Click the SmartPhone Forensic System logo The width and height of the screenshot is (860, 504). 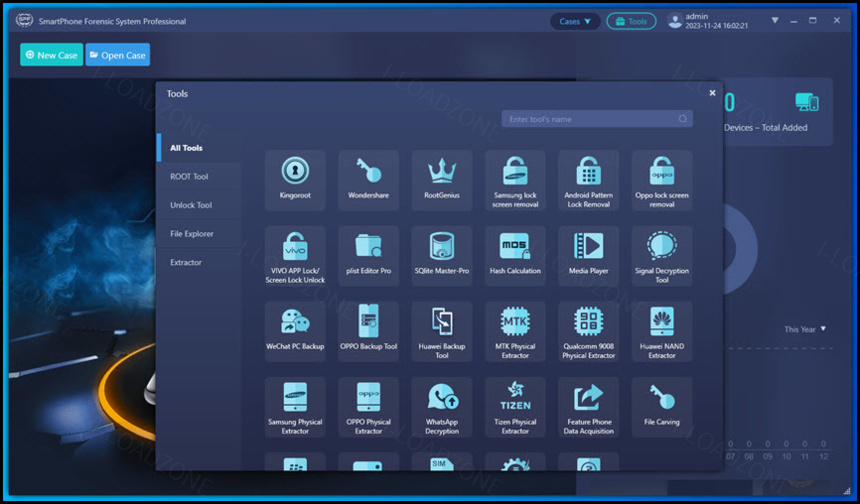(x=24, y=20)
